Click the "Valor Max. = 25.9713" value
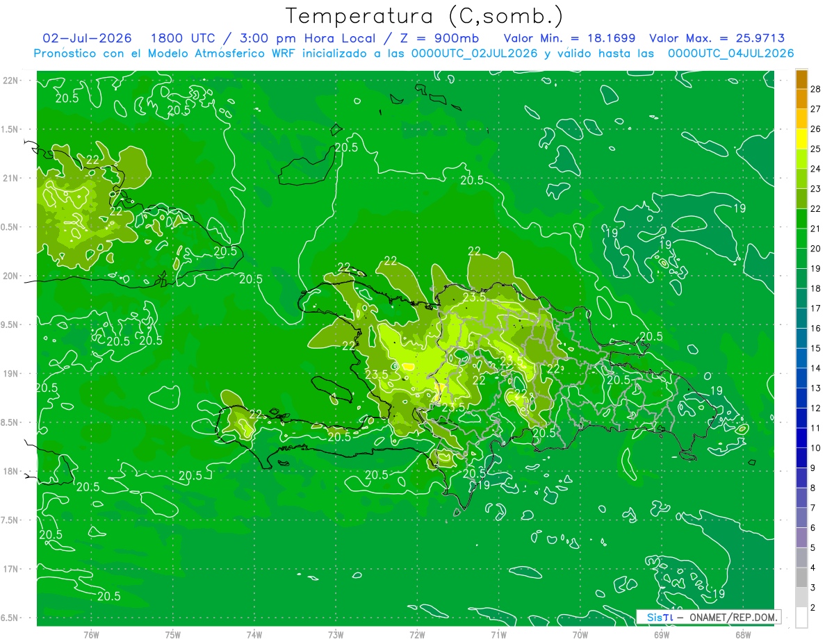The image size is (834, 644). click(x=717, y=38)
